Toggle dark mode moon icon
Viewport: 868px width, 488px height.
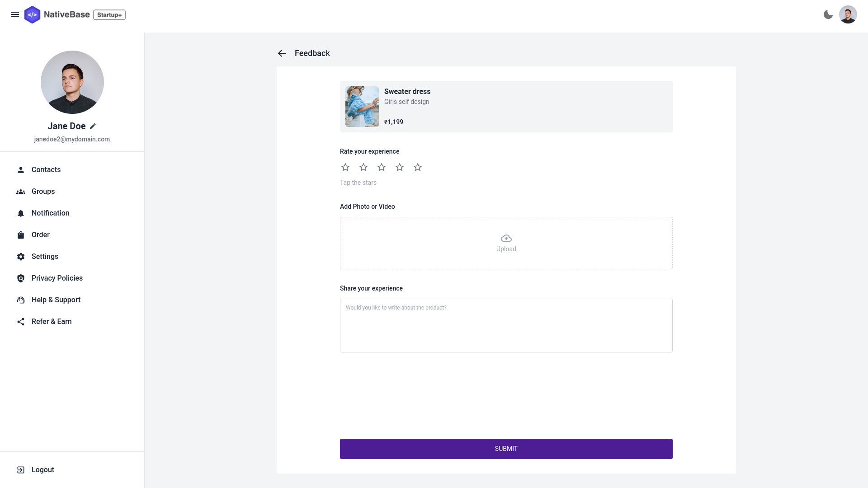828,14
